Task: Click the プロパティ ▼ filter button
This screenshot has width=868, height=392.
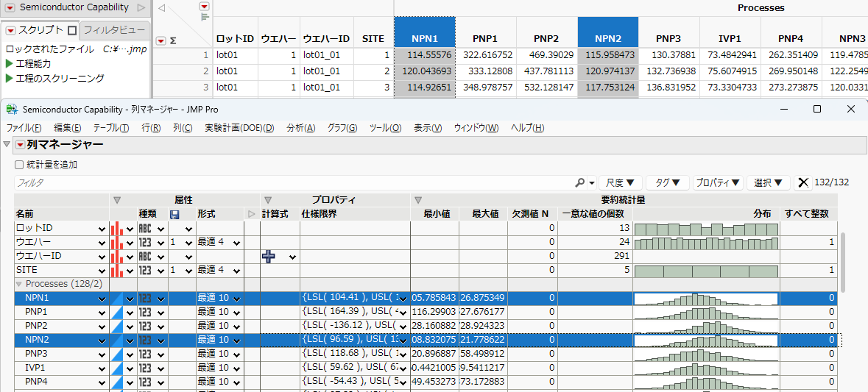Action: coord(718,182)
